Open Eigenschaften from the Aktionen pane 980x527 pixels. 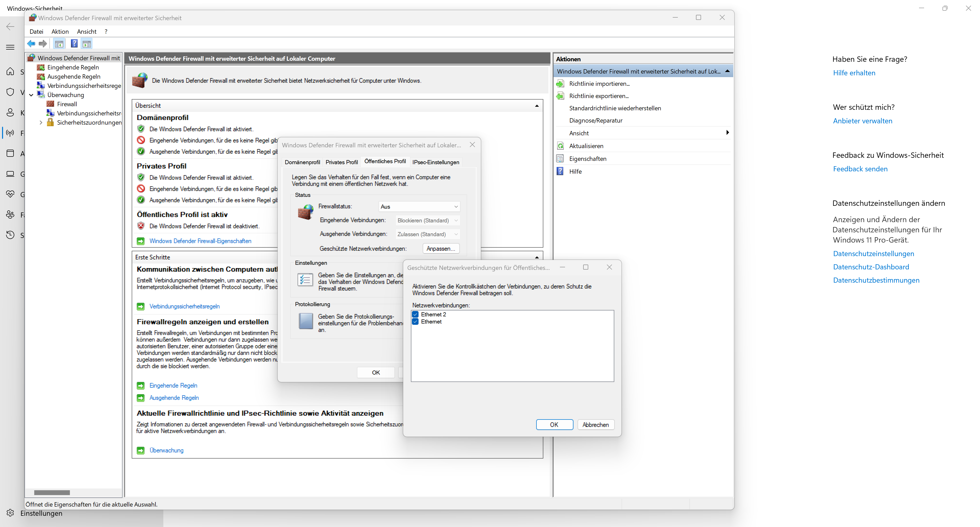point(587,159)
